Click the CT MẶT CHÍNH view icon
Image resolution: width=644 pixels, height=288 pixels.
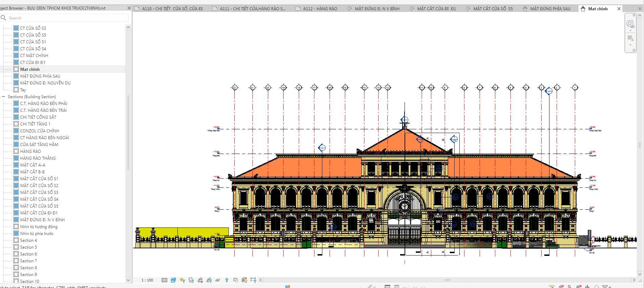coord(16,55)
